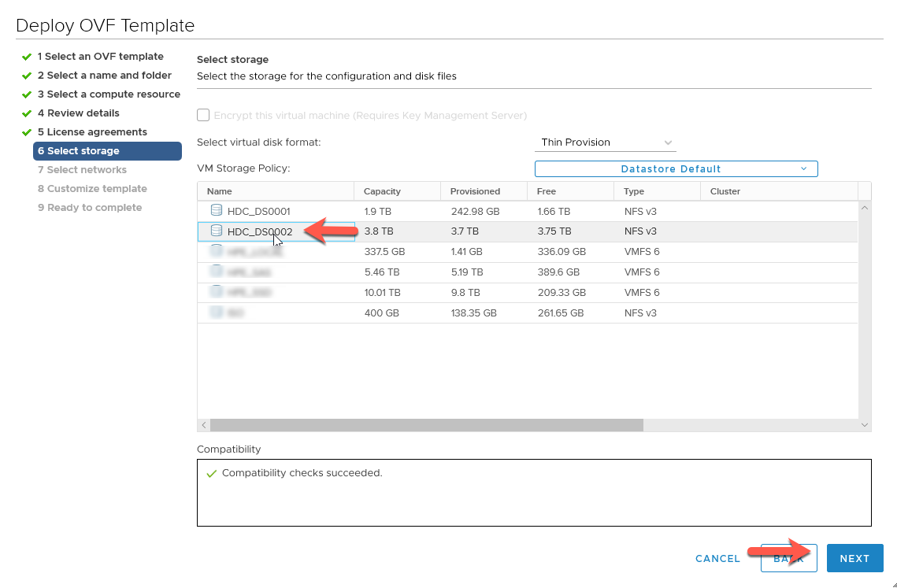Click the green checkmark beside License agreements step
The image size is (897, 588).
[27, 131]
